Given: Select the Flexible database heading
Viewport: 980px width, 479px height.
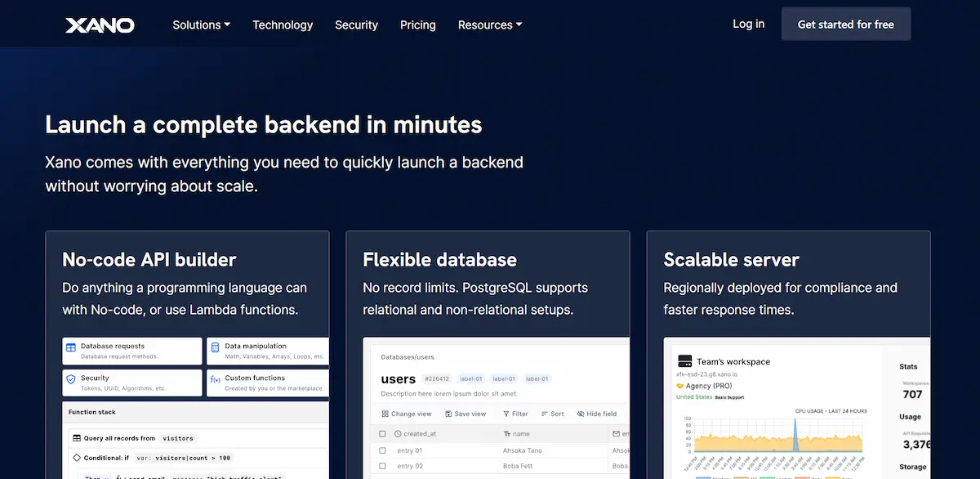Looking at the screenshot, I should [x=439, y=260].
